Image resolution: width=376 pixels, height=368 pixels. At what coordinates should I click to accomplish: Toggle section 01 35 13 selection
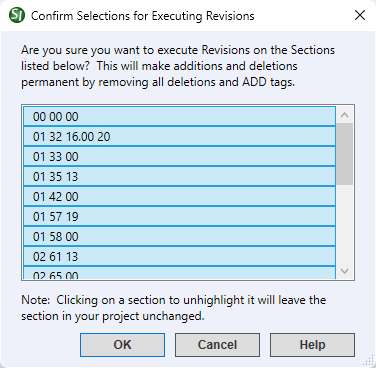(179, 176)
